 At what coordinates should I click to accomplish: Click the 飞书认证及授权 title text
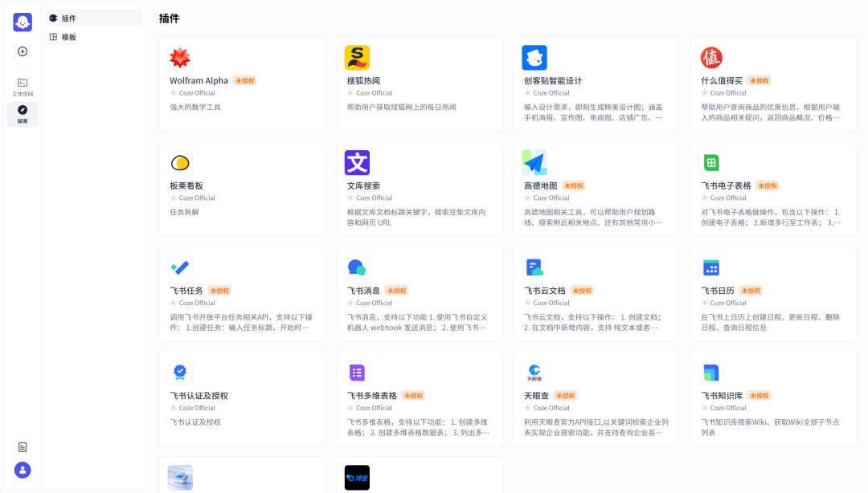point(199,396)
